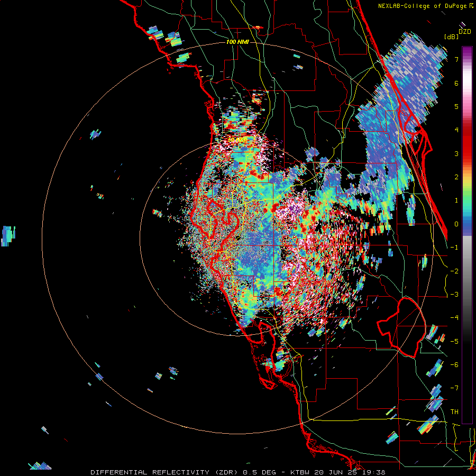
Task: Click the 2 value on the dB scale
Action: (x=456, y=177)
